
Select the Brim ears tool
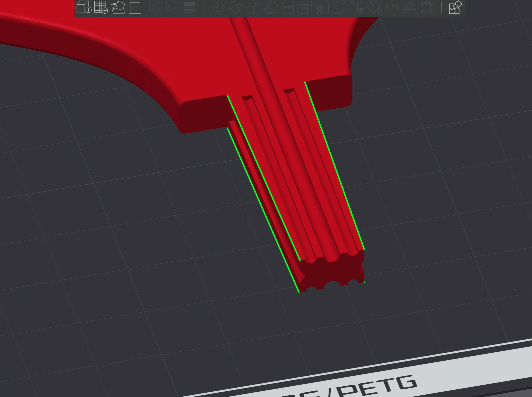[x=427, y=8]
